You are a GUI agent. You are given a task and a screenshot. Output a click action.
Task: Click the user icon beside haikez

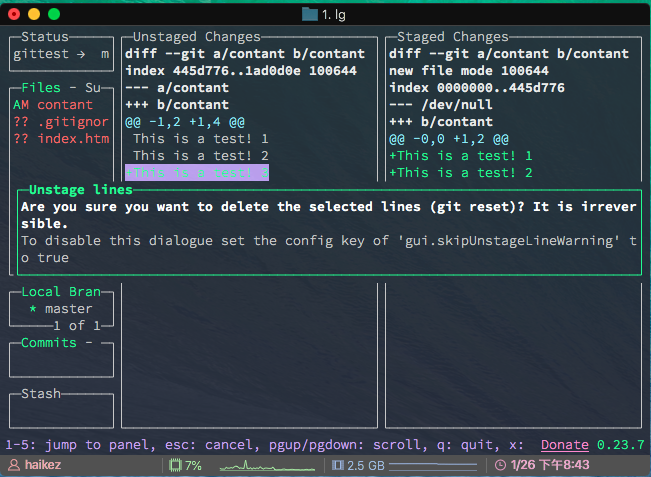click(x=14, y=465)
